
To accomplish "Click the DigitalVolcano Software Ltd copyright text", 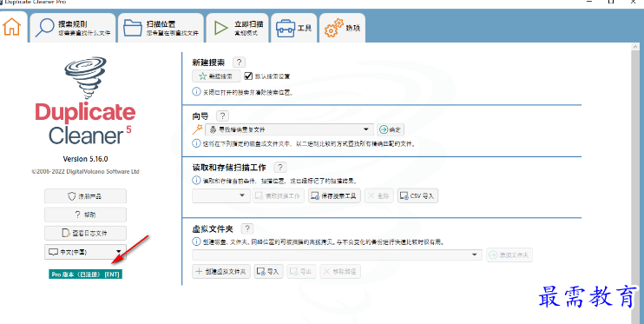I will click(85, 171).
